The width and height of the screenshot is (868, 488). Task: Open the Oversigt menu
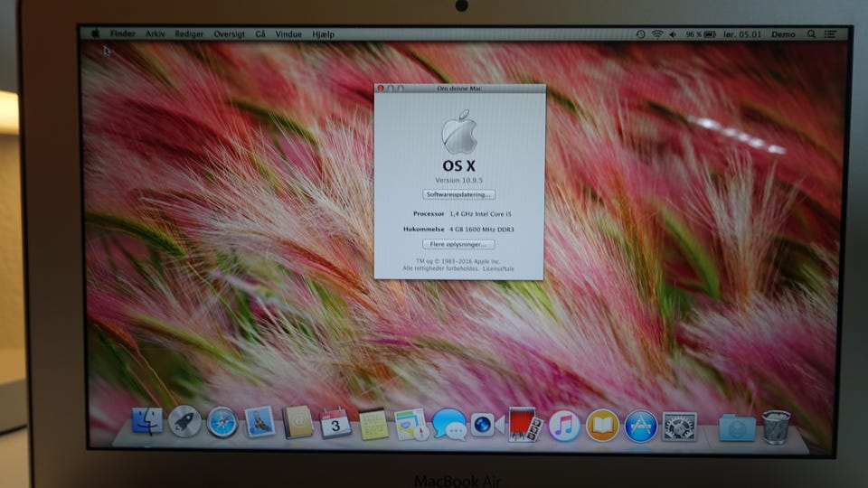[229, 34]
